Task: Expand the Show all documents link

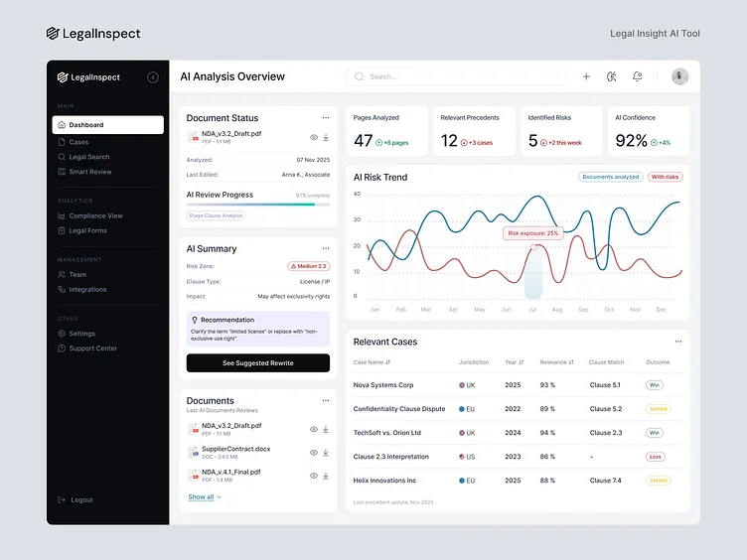Action: 205,496
